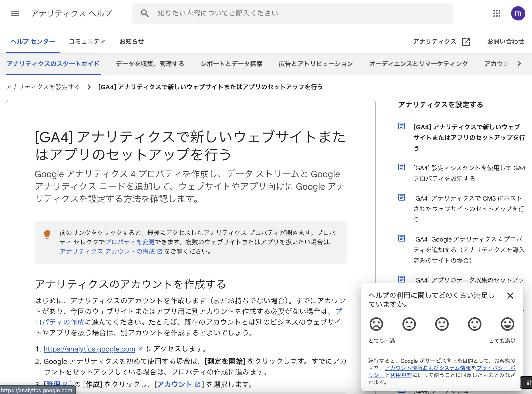Image resolution: width=532 pixels, height=394 pixels.
Task: Open the アナリティクス product link
Action: [435, 41]
